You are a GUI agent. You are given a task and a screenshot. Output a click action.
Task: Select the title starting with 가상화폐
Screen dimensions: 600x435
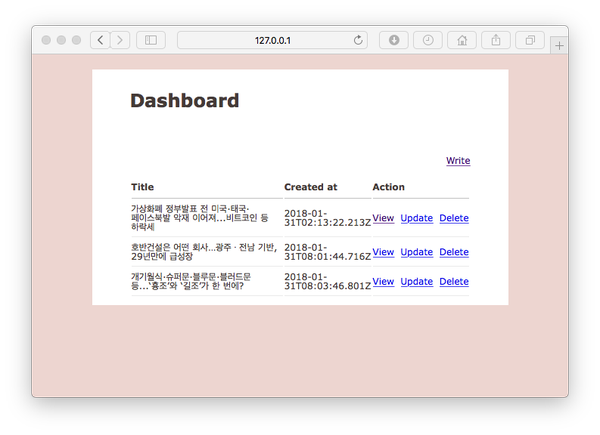[x=199, y=218]
